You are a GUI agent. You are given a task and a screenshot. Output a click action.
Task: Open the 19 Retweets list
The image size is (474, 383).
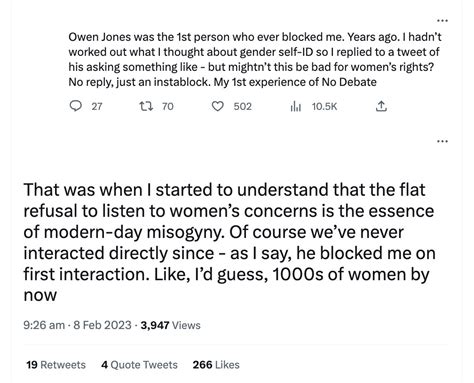(56, 365)
